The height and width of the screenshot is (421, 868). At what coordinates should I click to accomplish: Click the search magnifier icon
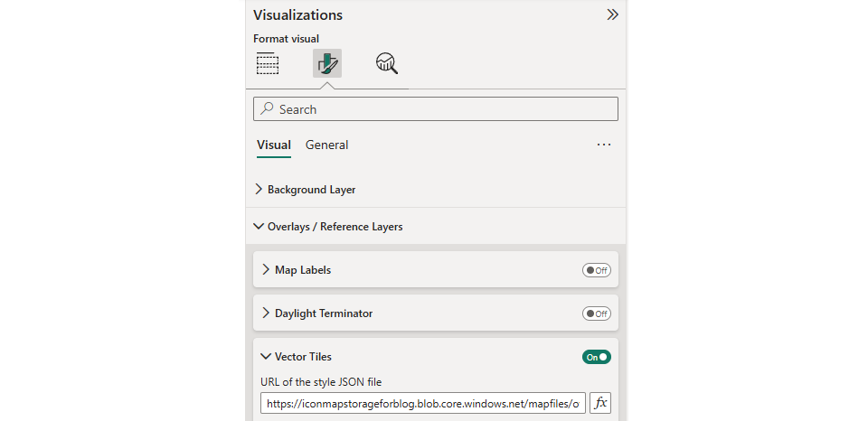267,109
